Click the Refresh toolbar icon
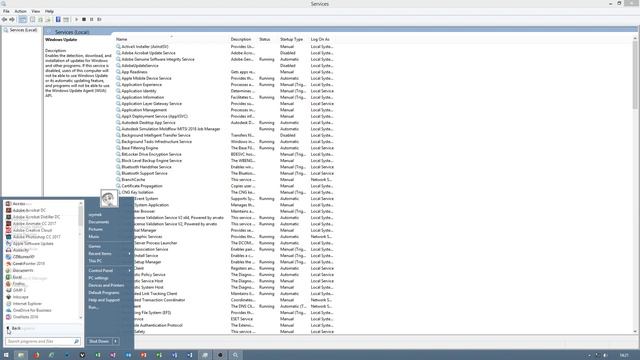640x360 pixels. (x=40, y=20)
